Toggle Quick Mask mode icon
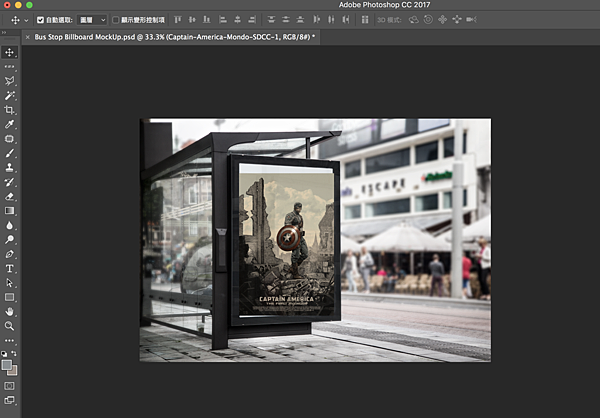Viewport: 600px width, 418px height. [x=10, y=384]
